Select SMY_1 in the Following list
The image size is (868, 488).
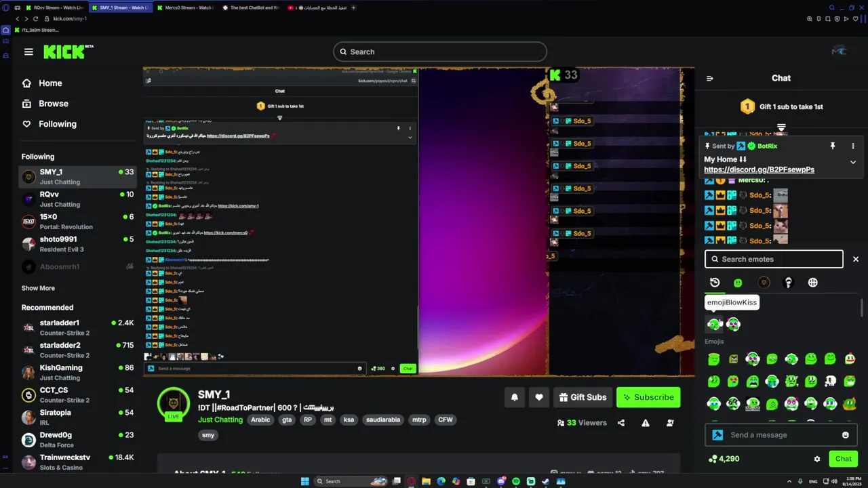[x=77, y=177]
